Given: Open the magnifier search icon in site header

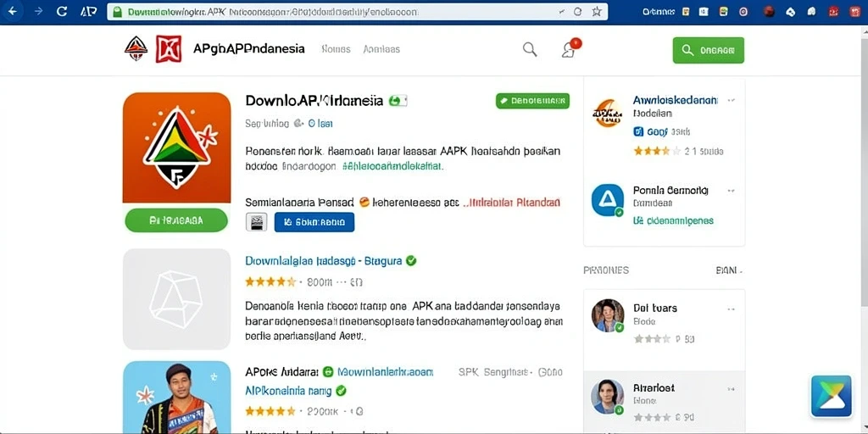Looking at the screenshot, I should (x=530, y=49).
